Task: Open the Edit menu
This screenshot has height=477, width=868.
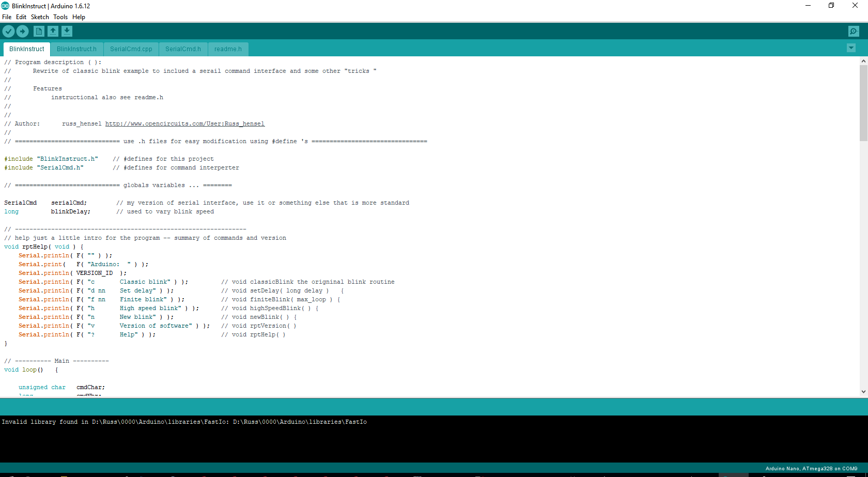Action: coord(21,17)
